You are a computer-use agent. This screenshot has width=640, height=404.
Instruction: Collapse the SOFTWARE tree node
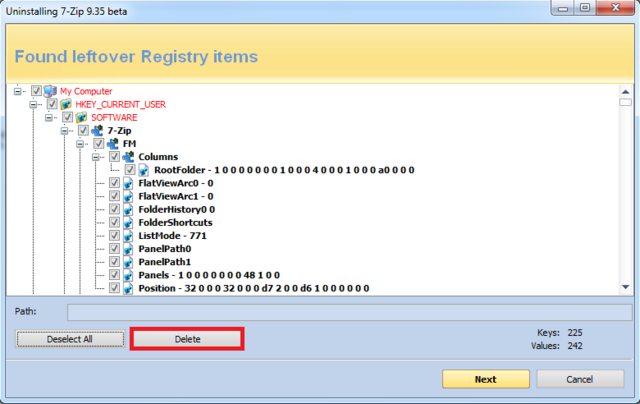[x=49, y=118]
